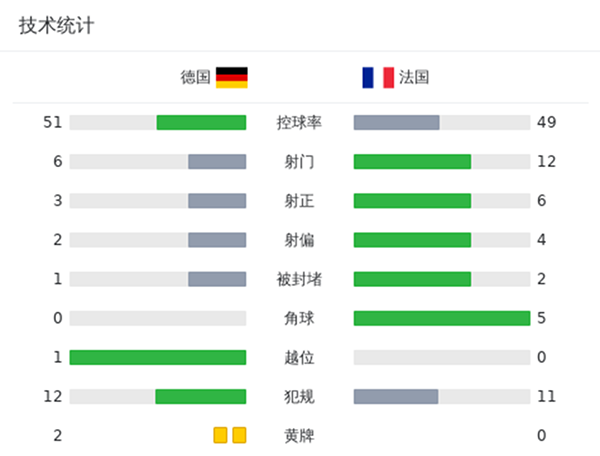Click the French flag icon
This screenshot has height=456, width=600.
[x=378, y=77]
